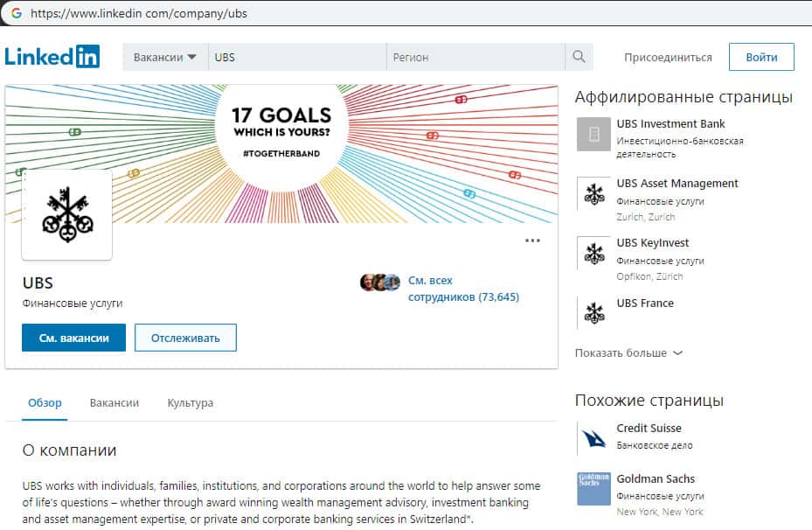Open the Goldman Sachs page link

click(656, 478)
